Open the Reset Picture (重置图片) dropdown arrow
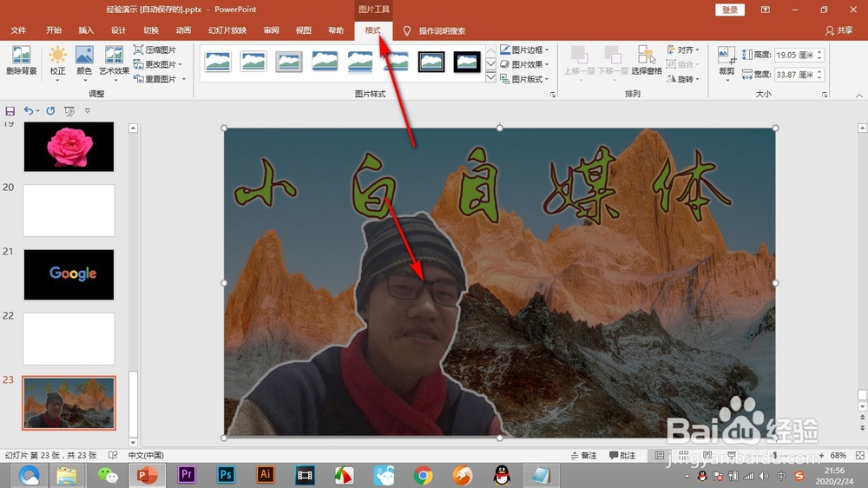 (x=184, y=79)
